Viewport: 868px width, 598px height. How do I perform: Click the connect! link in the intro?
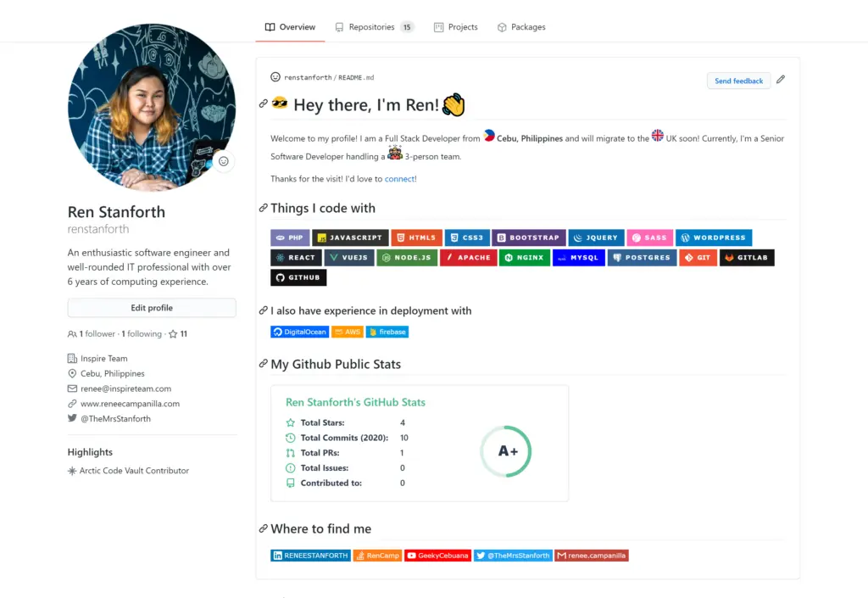[399, 179]
